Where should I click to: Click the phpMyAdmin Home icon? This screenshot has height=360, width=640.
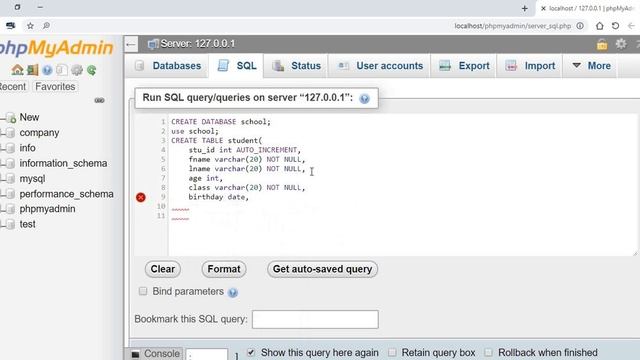[x=17, y=70]
